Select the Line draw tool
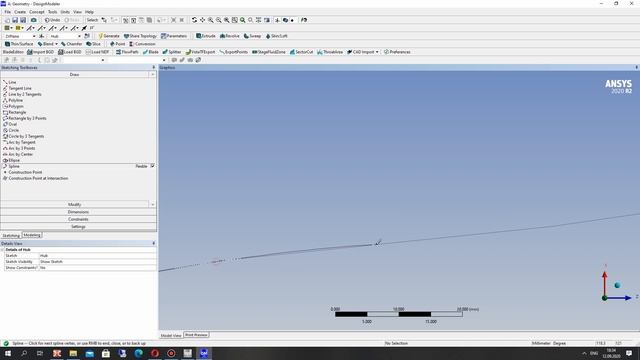Image resolution: width=640 pixels, height=360 pixels. (12, 82)
